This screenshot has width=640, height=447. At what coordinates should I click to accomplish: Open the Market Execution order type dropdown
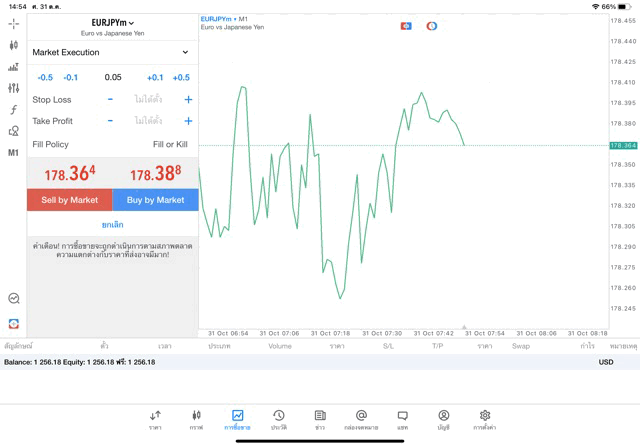pos(111,52)
